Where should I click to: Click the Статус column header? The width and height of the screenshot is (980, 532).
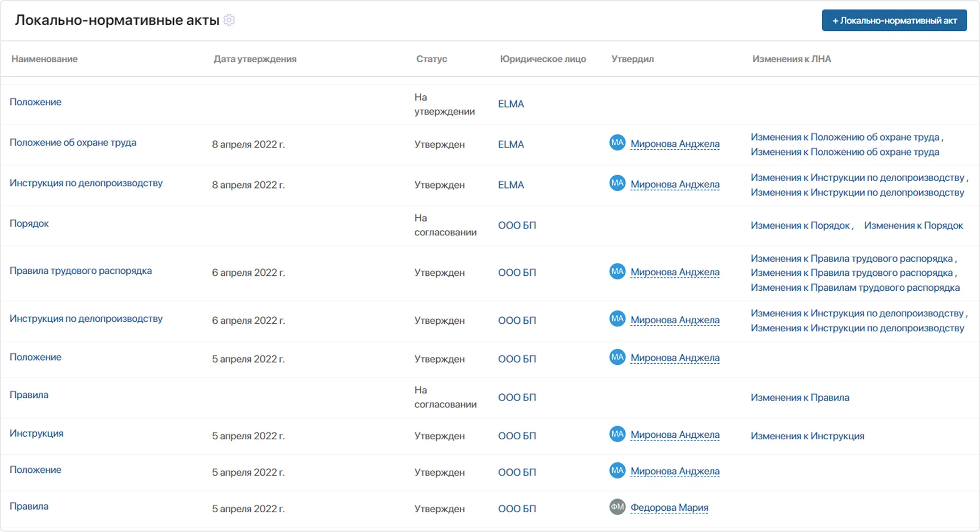431,59
